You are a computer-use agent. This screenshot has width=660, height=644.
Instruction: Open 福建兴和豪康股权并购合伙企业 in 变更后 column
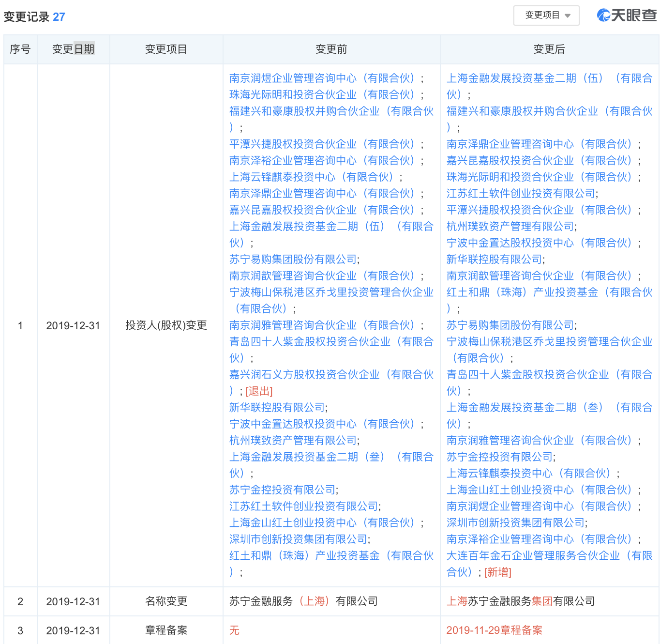549,119
